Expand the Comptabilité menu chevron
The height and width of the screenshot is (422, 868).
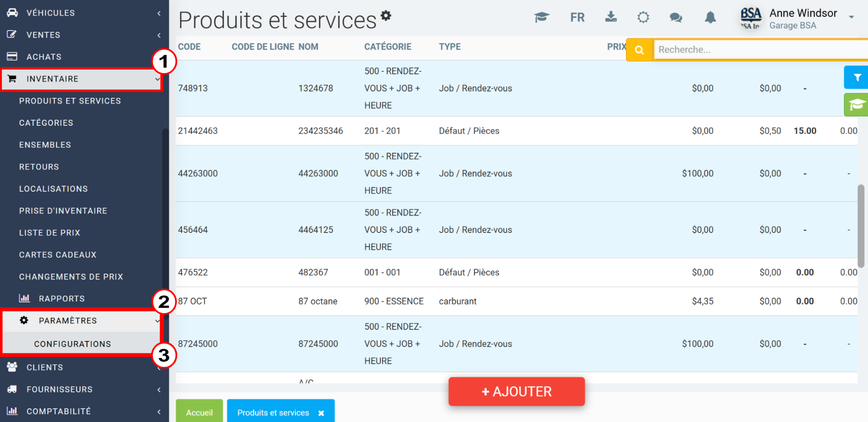(x=159, y=412)
